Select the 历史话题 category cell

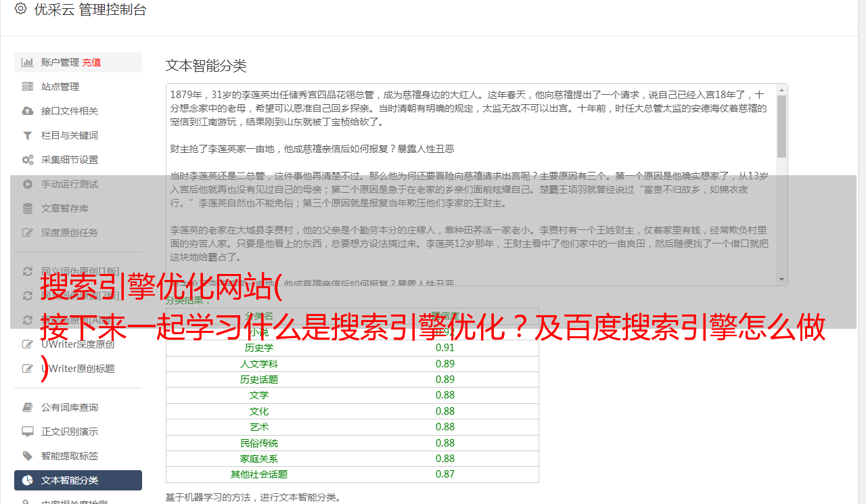(259, 380)
